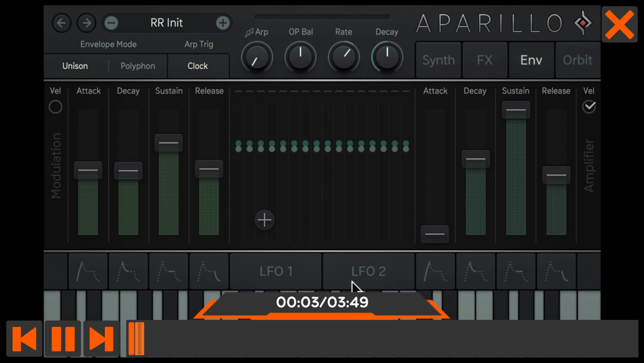644x363 pixels.
Task: Click Modulation Decay slider handle
Action: [128, 171]
